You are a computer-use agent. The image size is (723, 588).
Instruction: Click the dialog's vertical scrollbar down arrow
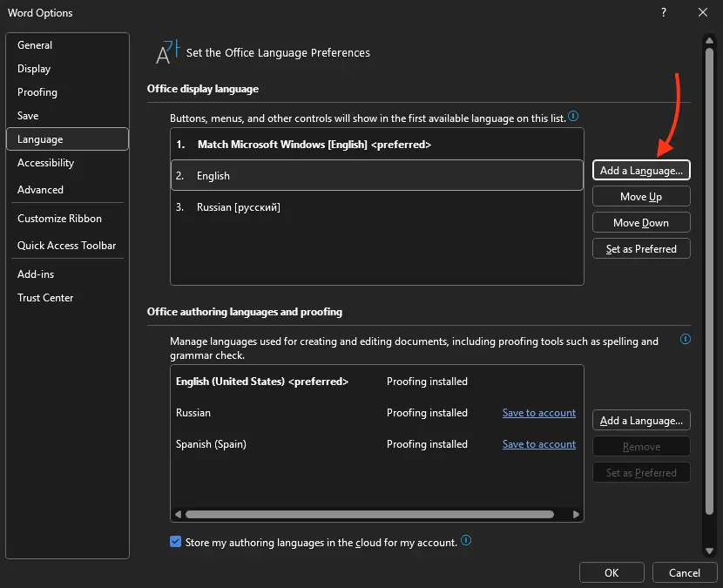click(x=709, y=550)
